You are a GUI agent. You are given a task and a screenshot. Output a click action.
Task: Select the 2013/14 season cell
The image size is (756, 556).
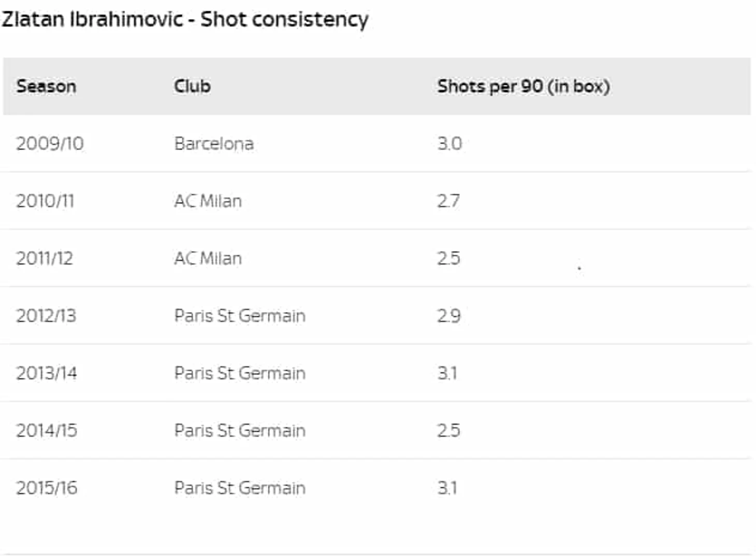(46, 373)
